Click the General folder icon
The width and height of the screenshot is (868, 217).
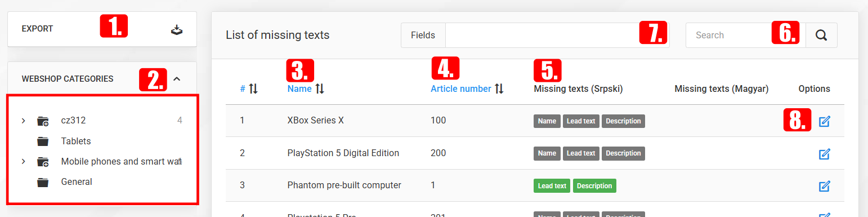pyautogui.click(x=43, y=182)
